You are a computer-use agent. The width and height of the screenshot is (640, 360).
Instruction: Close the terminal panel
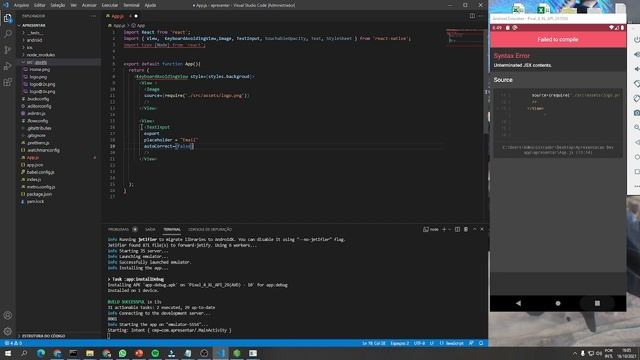(482, 229)
